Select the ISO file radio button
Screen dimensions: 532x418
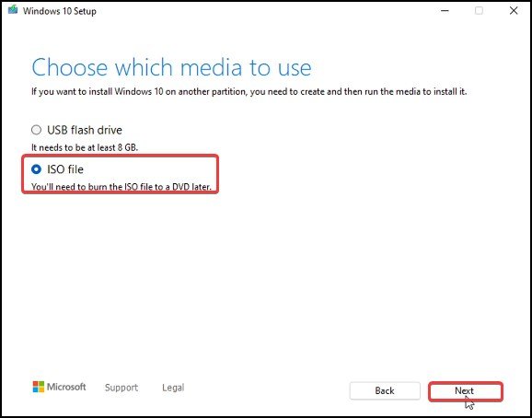[x=36, y=169]
